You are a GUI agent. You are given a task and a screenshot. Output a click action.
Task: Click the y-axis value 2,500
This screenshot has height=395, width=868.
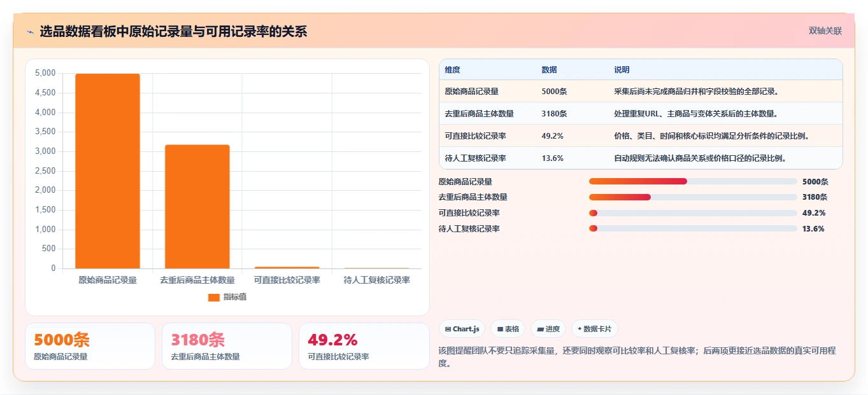click(x=45, y=171)
